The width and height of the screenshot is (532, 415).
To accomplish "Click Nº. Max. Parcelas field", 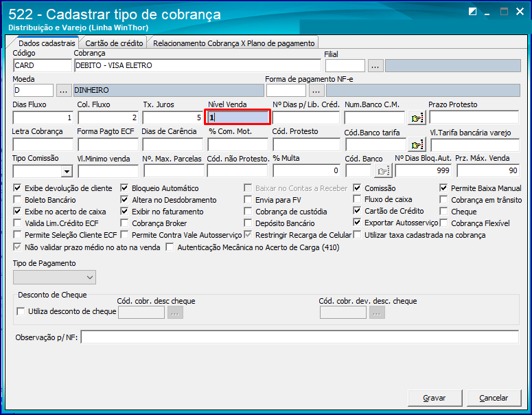I will point(174,171).
